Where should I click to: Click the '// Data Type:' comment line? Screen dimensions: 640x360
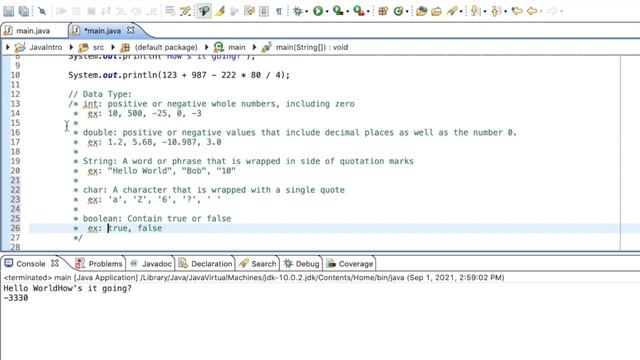100,94
